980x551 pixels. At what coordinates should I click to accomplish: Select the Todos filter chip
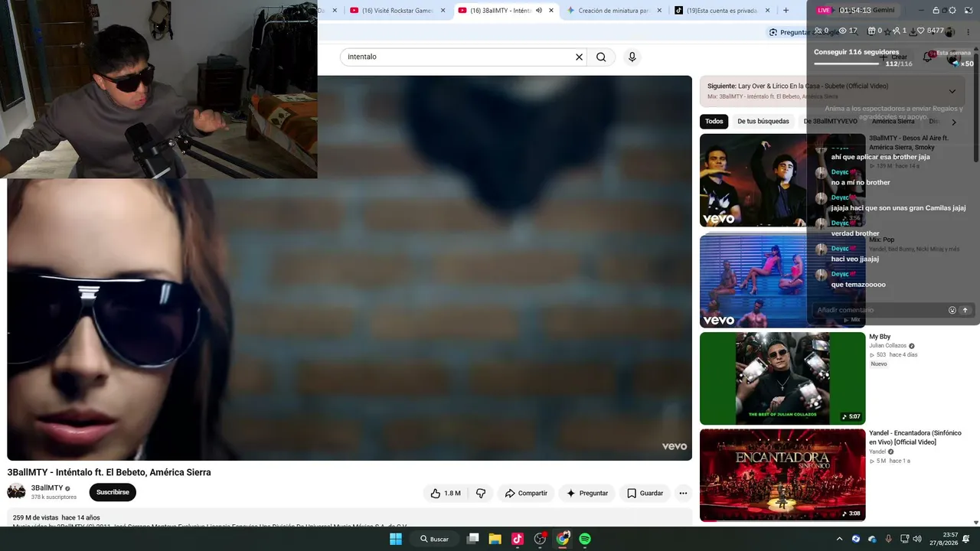tap(714, 122)
